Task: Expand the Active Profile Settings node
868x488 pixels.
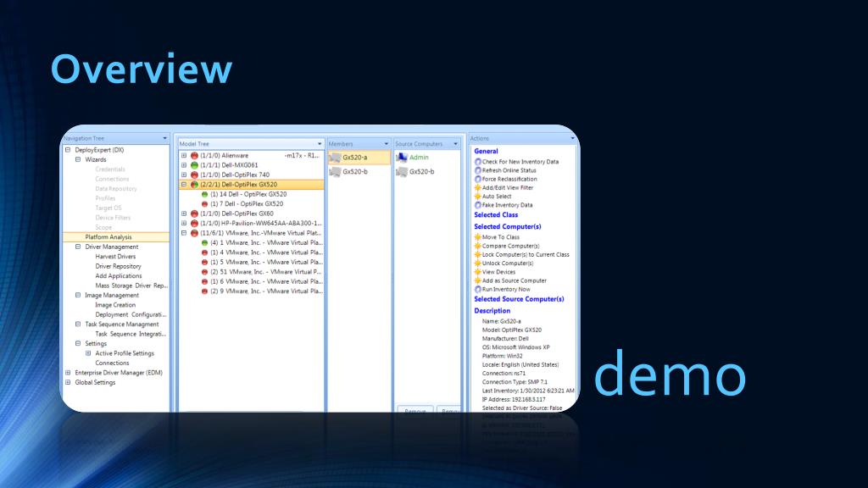Action: point(88,353)
